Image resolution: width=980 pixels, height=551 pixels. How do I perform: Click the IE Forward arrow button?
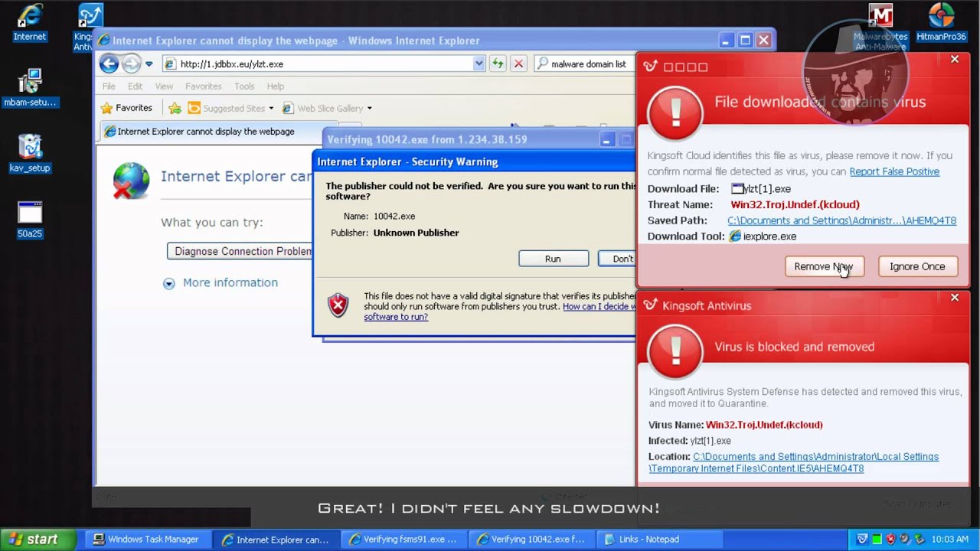tap(132, 64)
